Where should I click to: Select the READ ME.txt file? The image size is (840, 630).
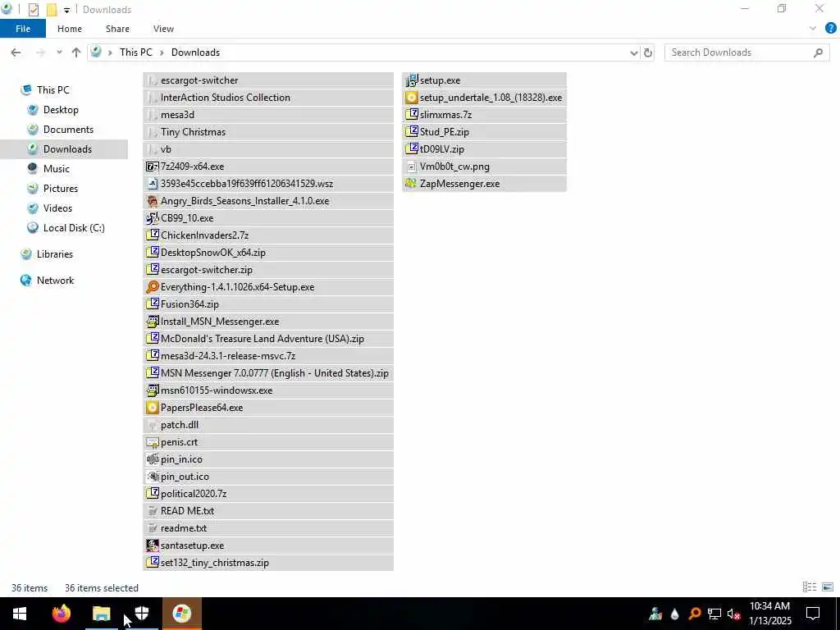coord(268,511)
